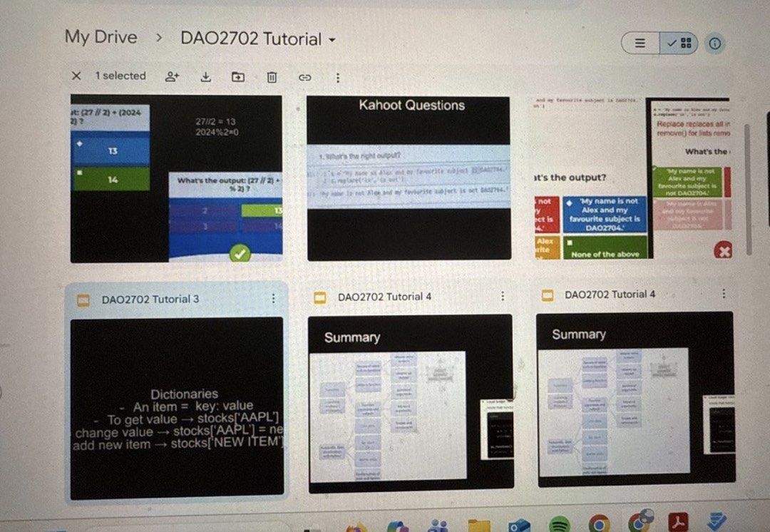Open Microsoft To Do from the taskbar
The width and height of the screenshot is (770, 532).
click(x=717, y=522)
